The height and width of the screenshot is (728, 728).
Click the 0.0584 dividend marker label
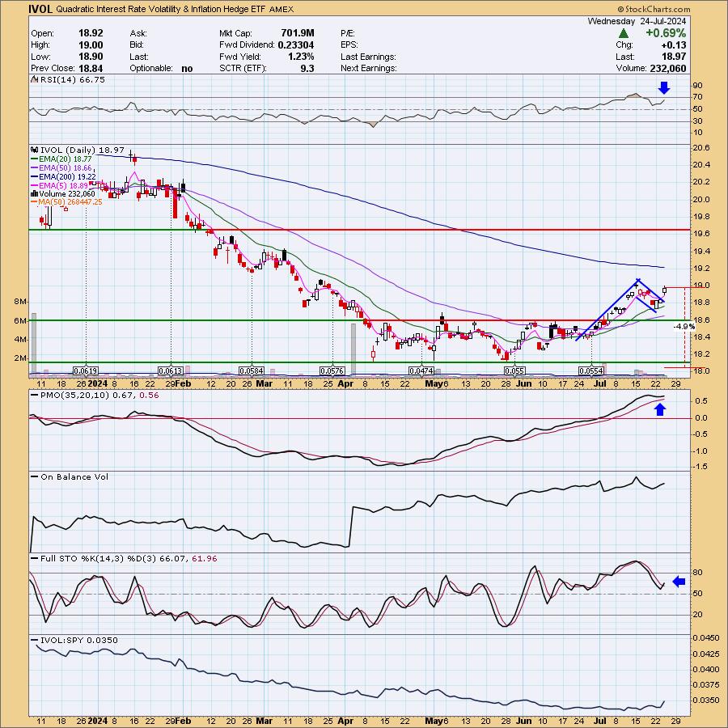252,371
